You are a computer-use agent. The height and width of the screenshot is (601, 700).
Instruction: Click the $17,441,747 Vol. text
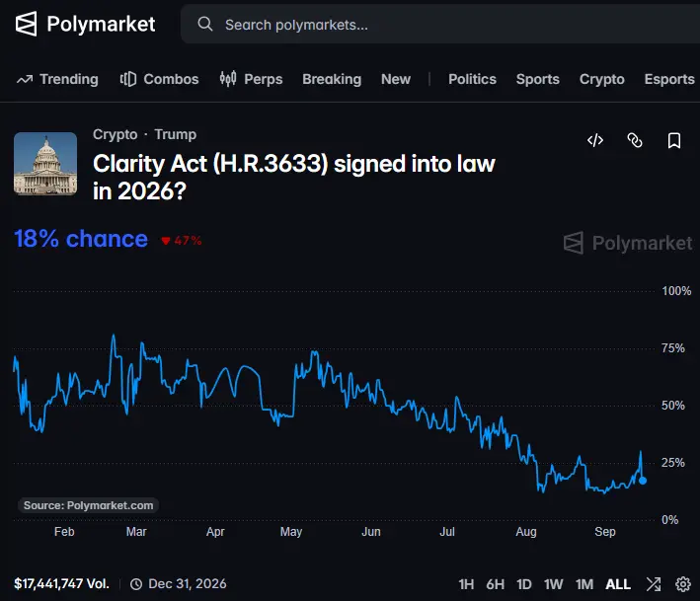pos(61,583)
